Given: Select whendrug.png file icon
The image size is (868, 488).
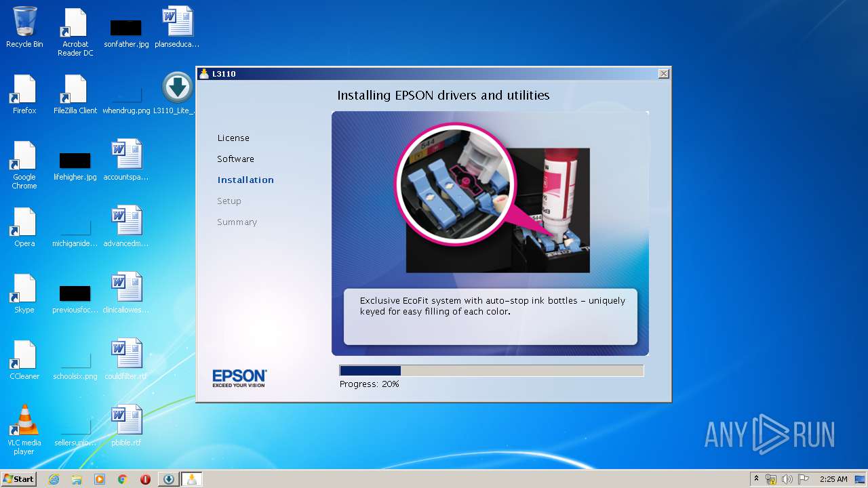Looking at the screenshot, I should click(126, 98).
